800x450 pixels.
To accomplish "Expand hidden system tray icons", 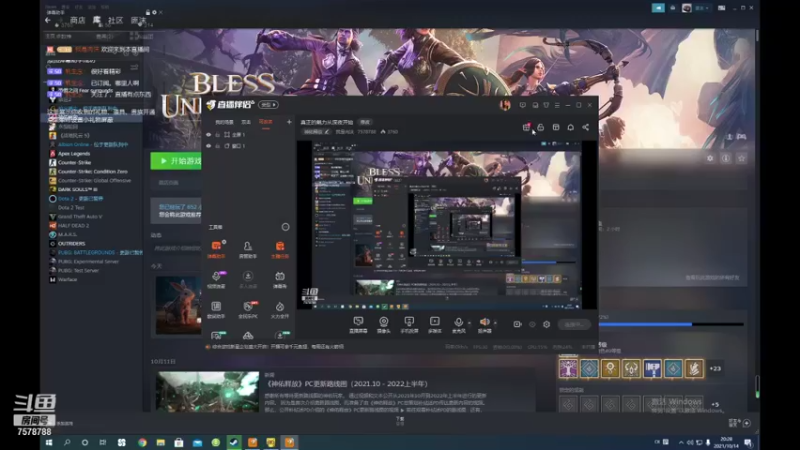I will tap(681, 442).
